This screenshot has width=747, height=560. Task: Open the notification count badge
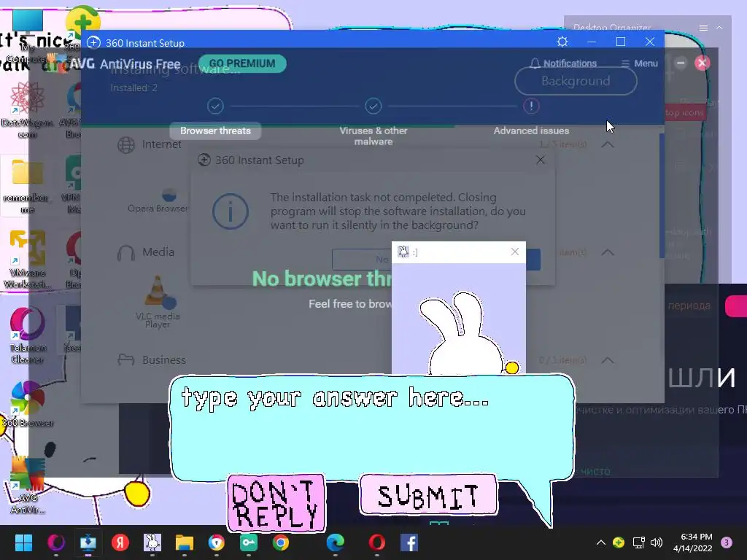click(727, 542)
